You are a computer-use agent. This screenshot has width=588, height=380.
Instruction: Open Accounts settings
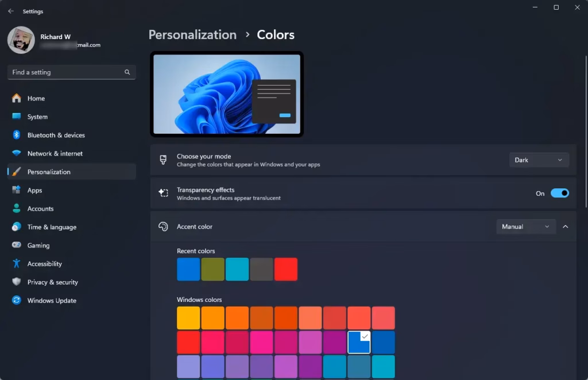click(72, 208)
